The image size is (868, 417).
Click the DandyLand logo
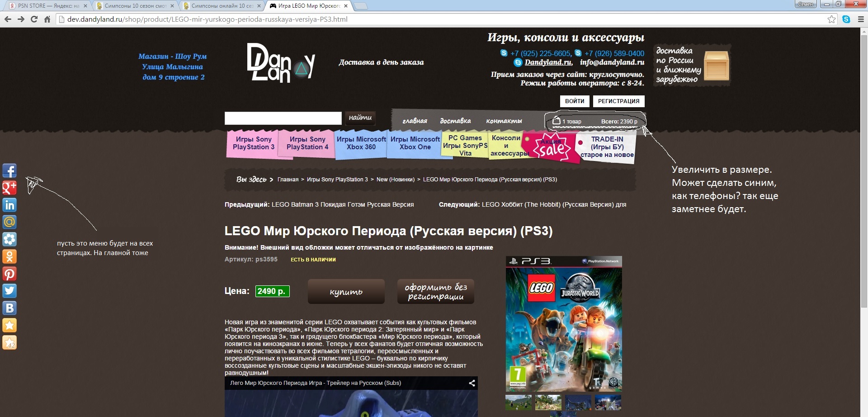coord(280,63)
